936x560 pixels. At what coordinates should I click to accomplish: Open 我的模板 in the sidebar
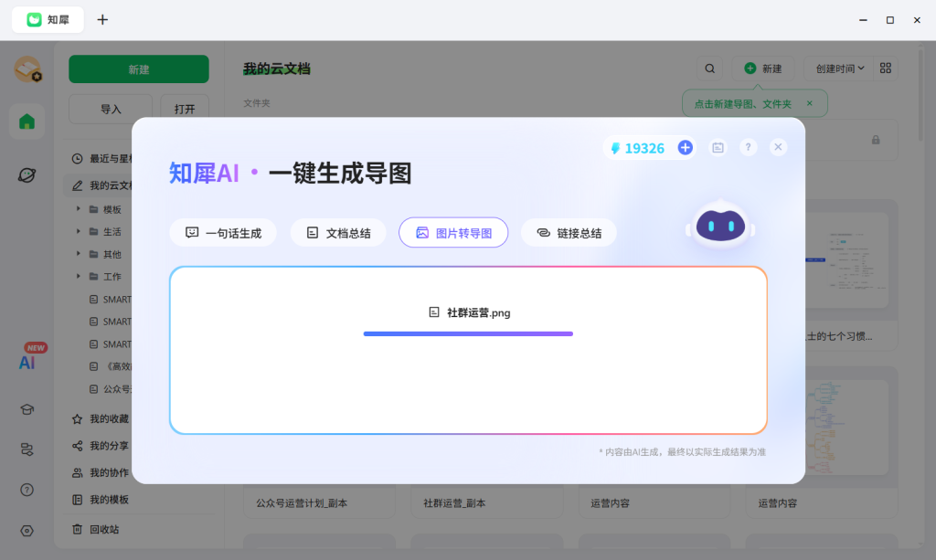click(x=101, y=499)
